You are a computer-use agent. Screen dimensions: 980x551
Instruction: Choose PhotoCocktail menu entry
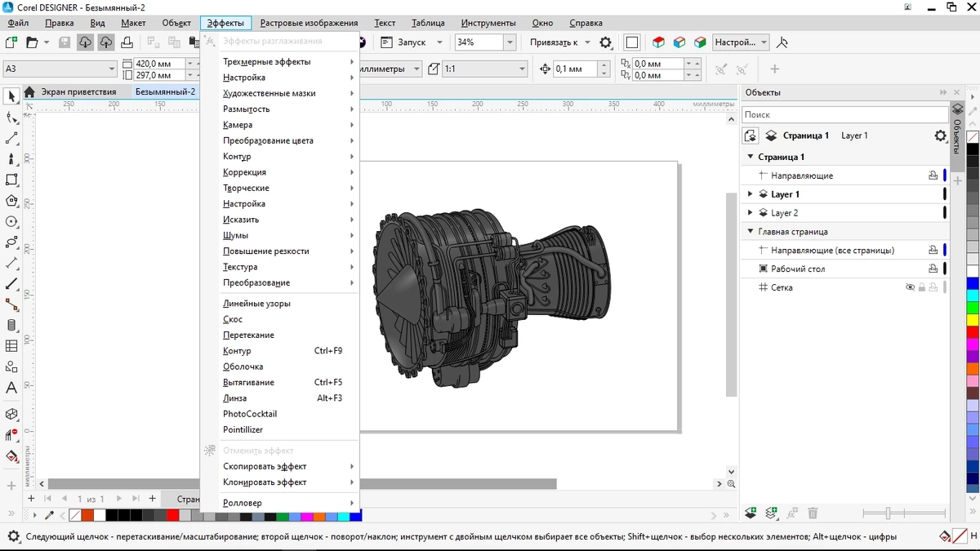(280, 414)
